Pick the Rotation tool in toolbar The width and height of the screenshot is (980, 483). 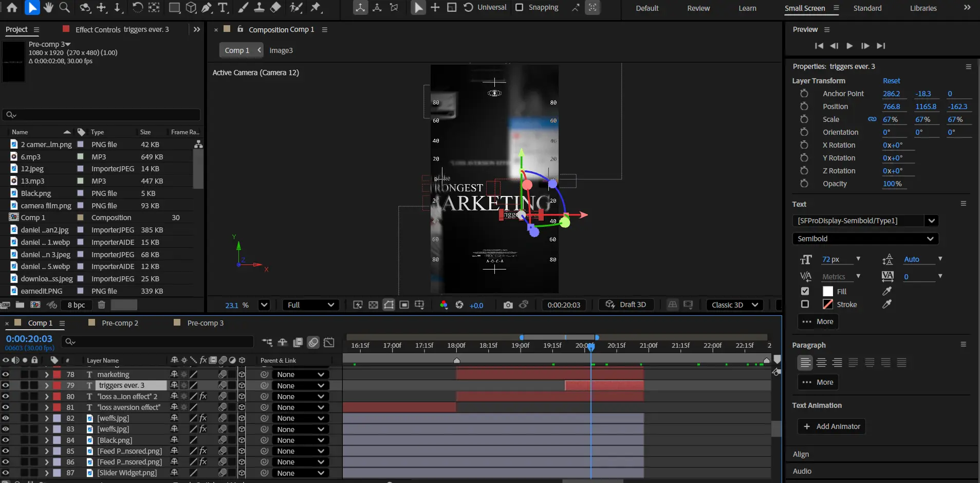(137, 8)
